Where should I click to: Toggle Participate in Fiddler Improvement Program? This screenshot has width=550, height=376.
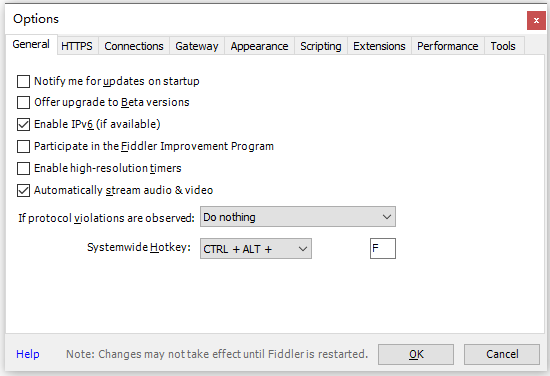point(24,146)
